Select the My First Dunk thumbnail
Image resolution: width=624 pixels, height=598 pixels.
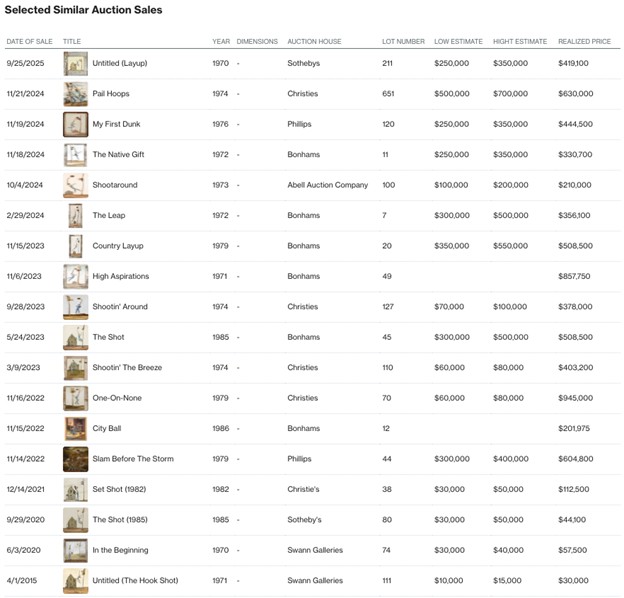click(x=75, y=125)
